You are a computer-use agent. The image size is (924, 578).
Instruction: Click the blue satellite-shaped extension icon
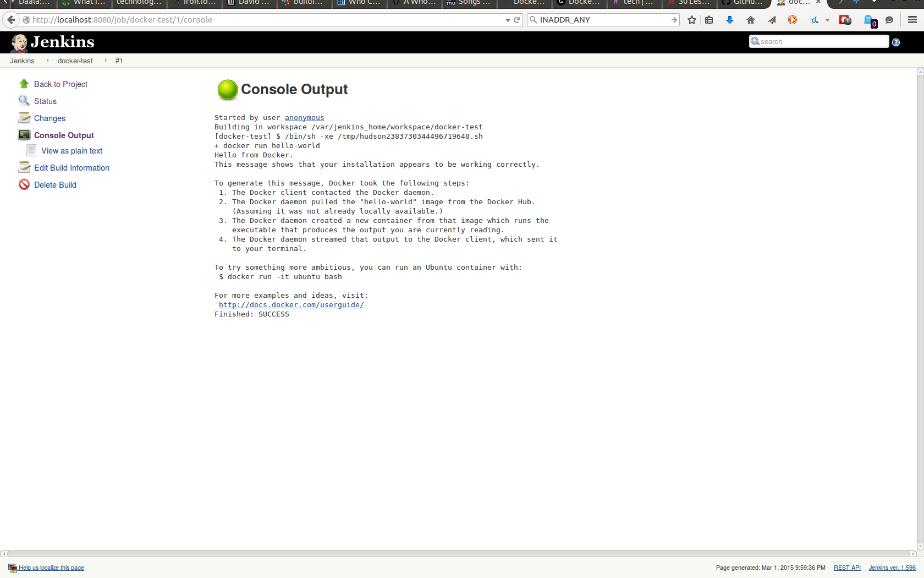(814, 20)
